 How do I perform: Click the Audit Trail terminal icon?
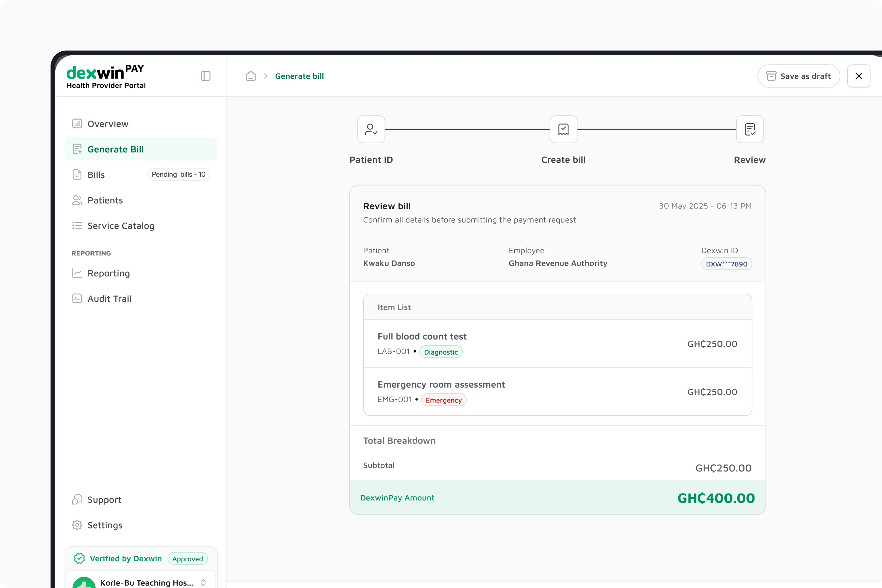tap(77, 299)
